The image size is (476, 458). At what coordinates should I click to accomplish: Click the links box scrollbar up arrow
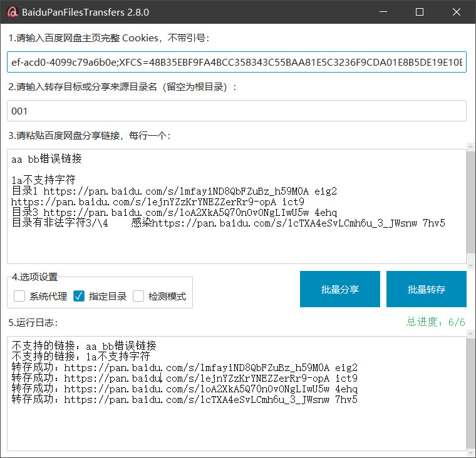pos(471,146)
